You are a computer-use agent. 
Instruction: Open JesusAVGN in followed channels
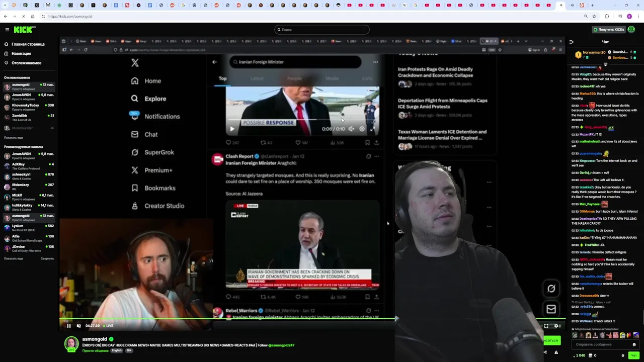pos(29,97)
